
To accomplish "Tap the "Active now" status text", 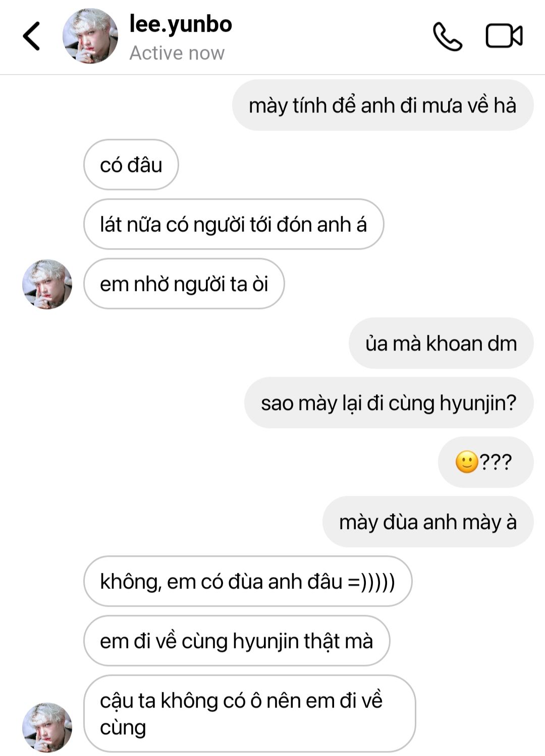I will (177, 53).
